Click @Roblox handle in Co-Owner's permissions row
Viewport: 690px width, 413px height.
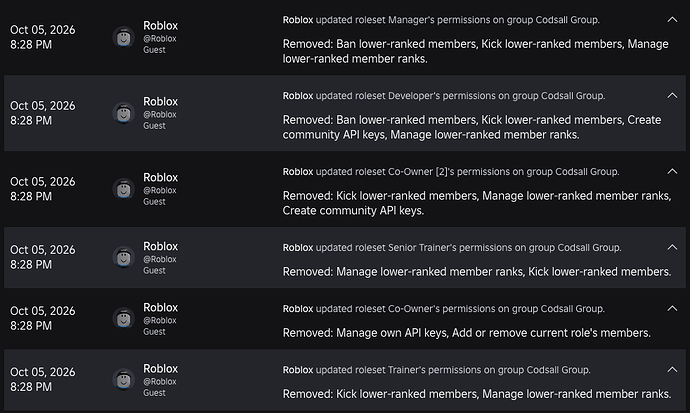click(x=160, y=321)
